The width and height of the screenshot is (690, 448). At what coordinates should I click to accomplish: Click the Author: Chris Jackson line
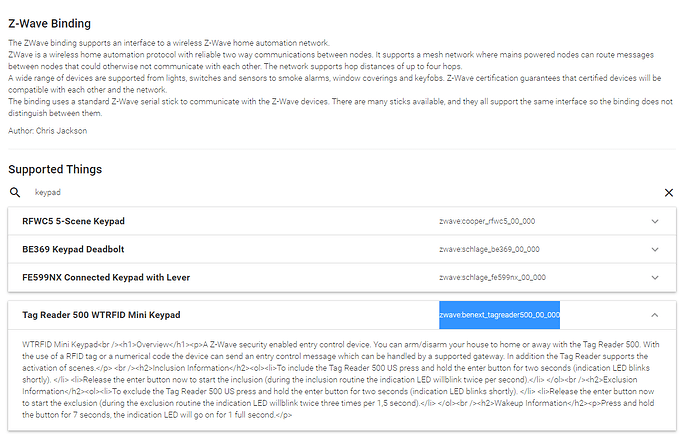point(48,131)
